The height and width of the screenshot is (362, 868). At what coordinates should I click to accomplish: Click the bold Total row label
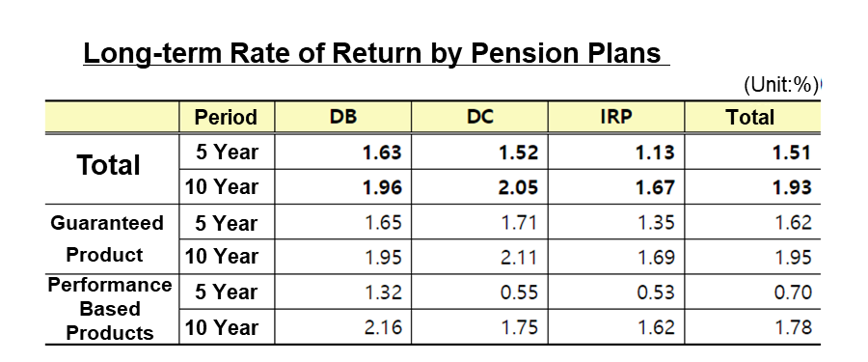[108, 165]
